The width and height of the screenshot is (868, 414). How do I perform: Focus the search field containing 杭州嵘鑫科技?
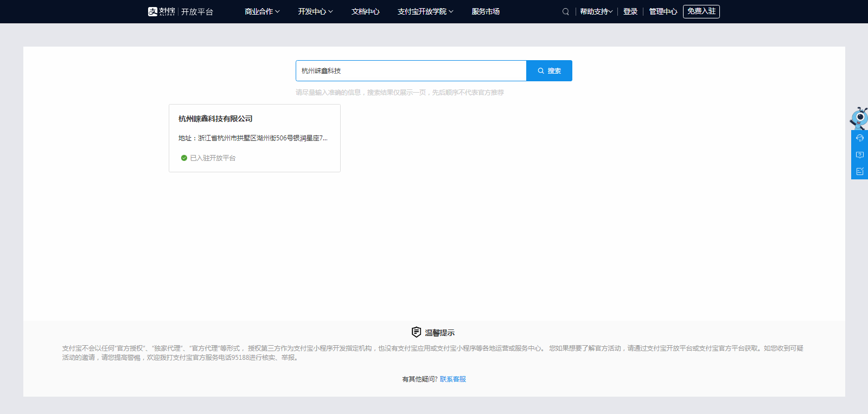pos(411,71)
